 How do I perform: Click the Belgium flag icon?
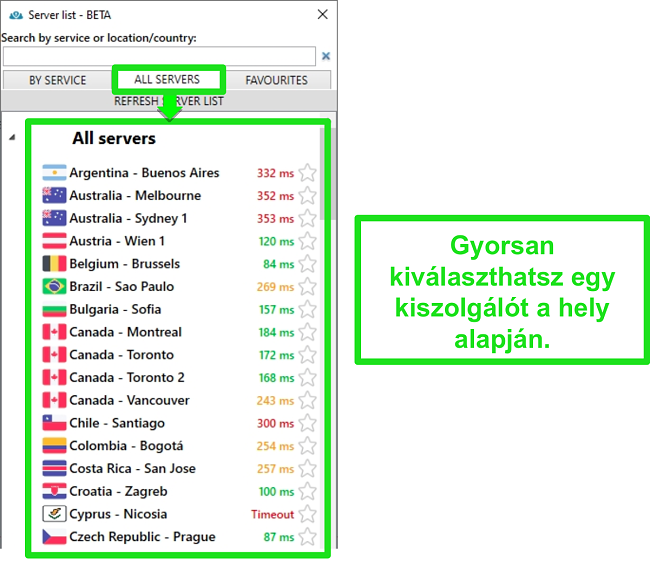tap(54, 264)
